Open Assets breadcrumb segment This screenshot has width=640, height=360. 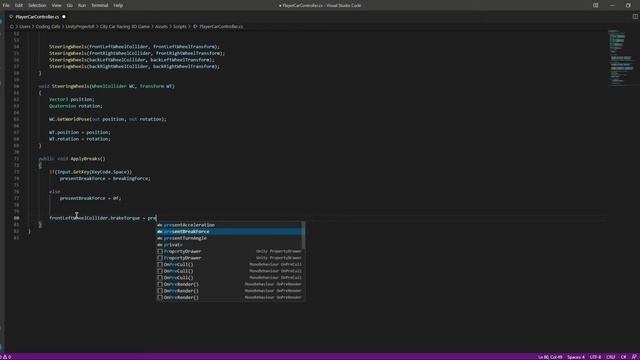pos(161,27)
